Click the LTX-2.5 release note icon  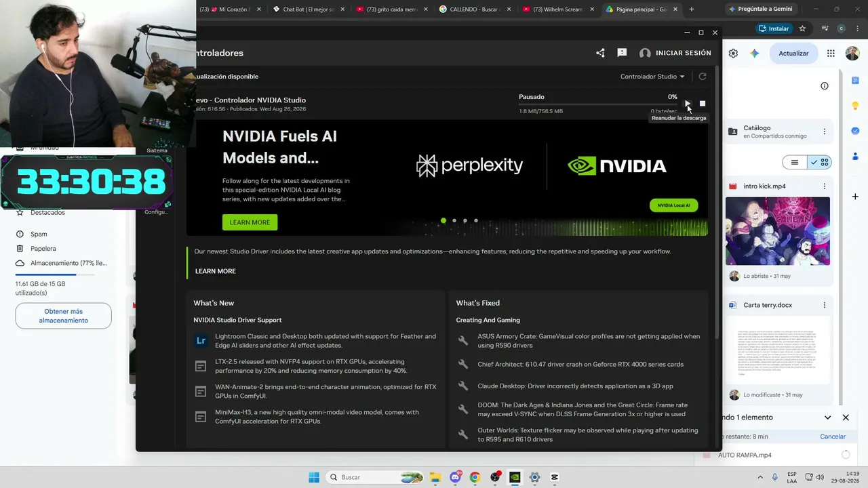[201, 366]
